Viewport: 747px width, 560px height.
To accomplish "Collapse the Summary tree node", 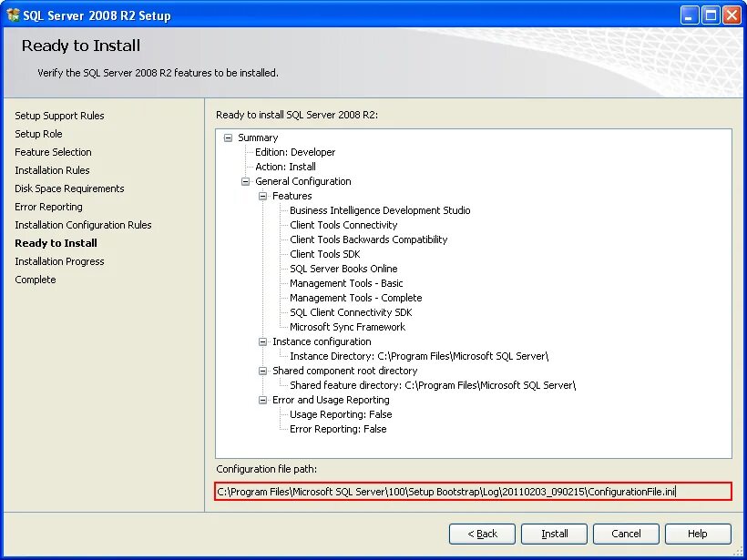I will coord(228,137).
